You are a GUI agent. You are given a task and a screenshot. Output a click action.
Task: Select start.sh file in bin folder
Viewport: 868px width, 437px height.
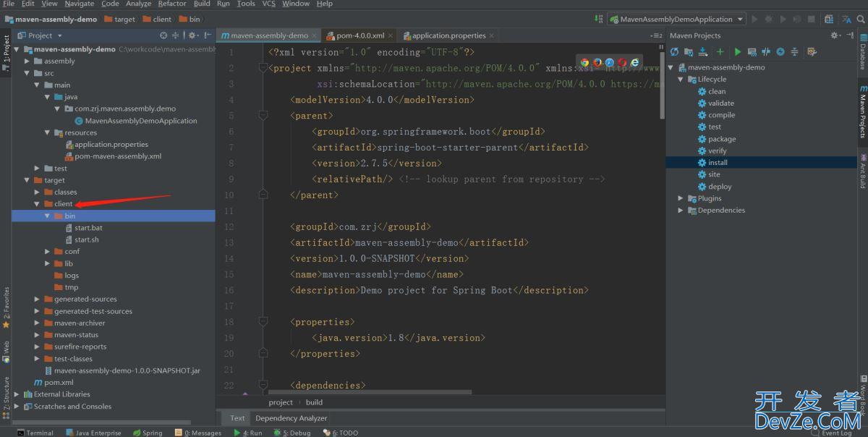point(87,239)
